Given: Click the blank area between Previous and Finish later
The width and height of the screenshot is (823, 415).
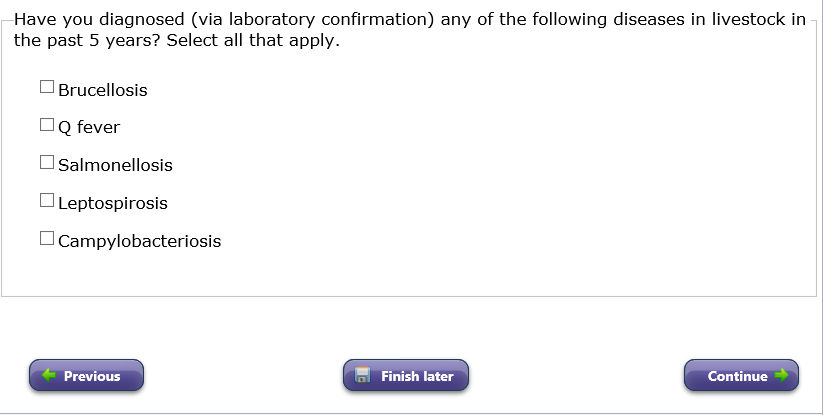Looking at the screenshot, I should [x=243, y=376].
